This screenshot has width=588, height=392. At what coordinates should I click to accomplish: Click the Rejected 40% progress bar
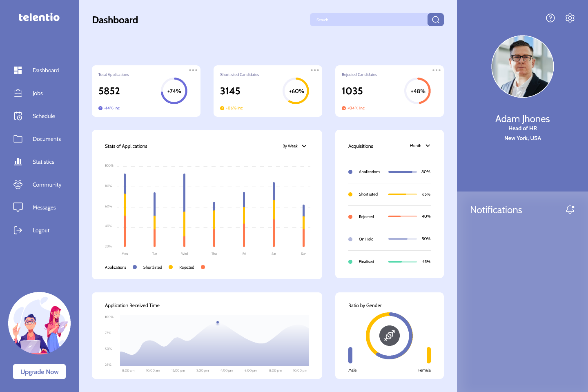pyautogui.click(x=403, y=216)
